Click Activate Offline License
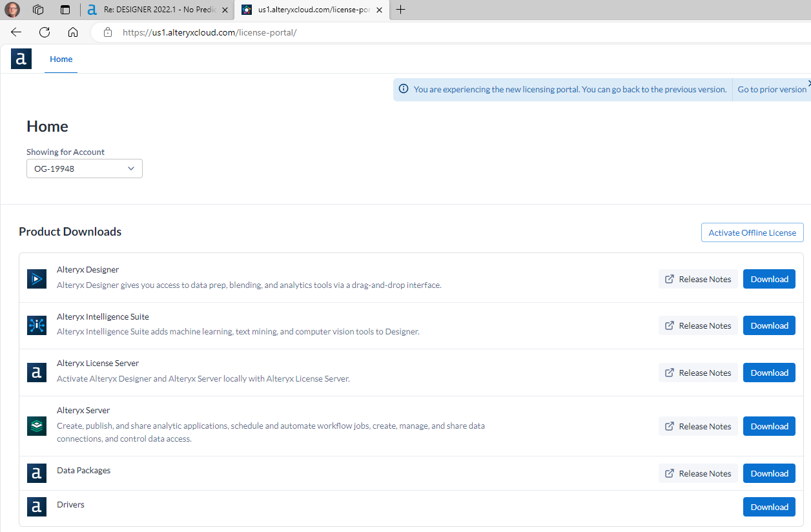811x532 pixels. tap(752, 232)
